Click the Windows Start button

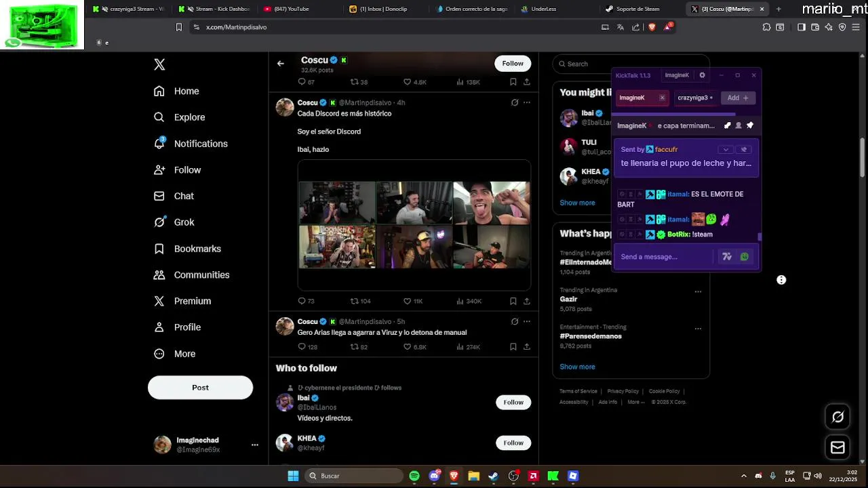293,476
